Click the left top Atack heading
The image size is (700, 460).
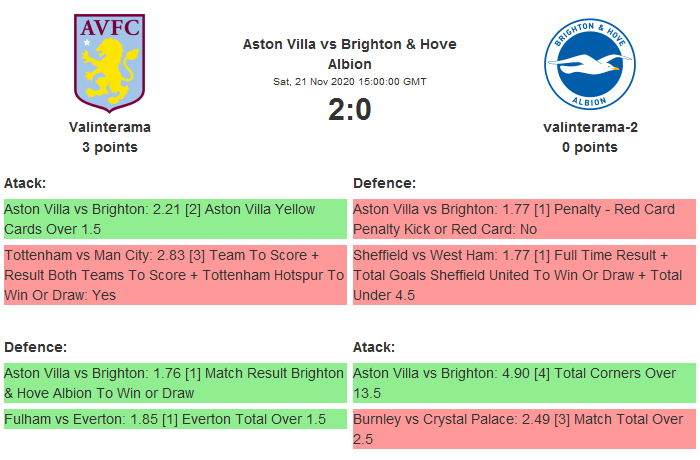pyautogui.click(x=26, y=184)
